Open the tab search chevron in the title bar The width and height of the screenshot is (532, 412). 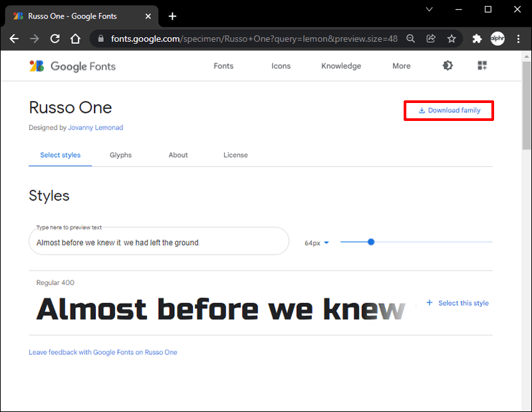pyautogui.click(x=430, y=9)
